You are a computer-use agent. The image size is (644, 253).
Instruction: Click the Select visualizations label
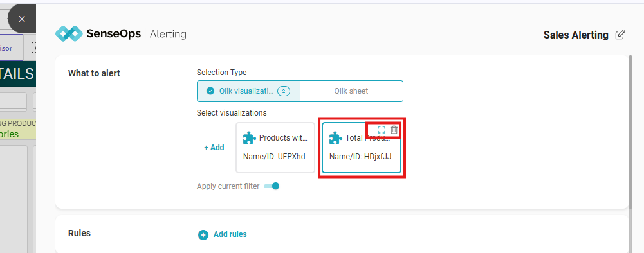pos(232,113)
